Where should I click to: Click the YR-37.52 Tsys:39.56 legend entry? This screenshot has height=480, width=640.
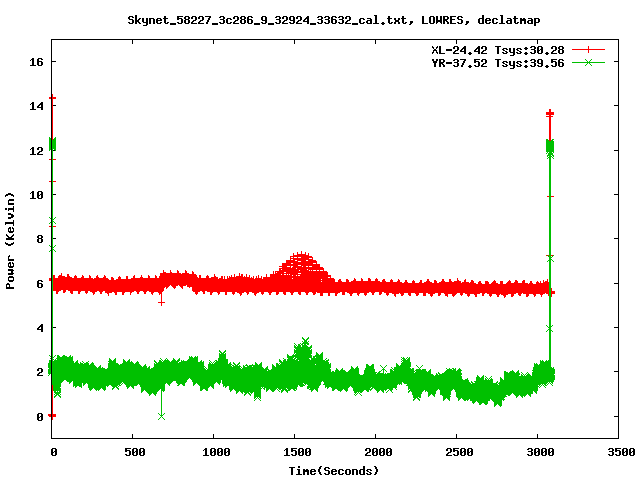click(x=498, y=63)
